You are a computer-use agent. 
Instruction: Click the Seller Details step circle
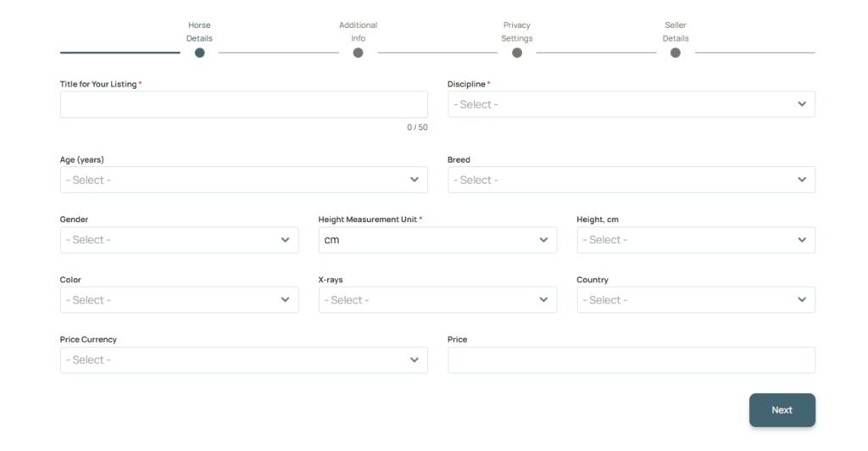click(x=676, y=53)
